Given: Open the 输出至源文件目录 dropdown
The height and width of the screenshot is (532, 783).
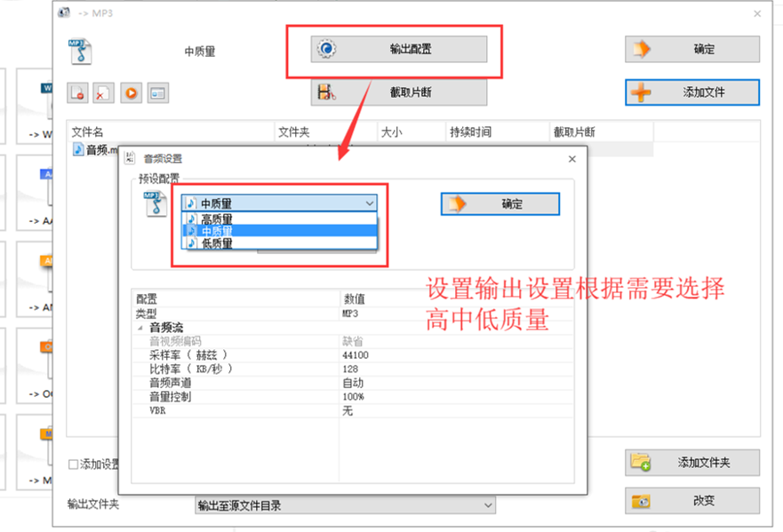Looking at the screenshot, I should pos(488,504).
